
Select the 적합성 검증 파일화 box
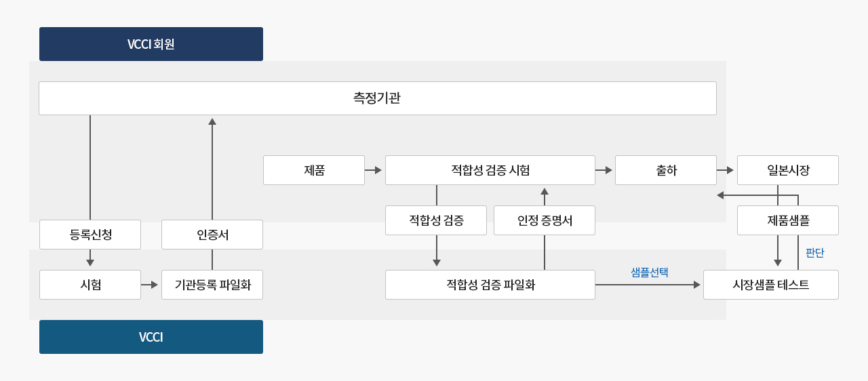tap(490, 285)
